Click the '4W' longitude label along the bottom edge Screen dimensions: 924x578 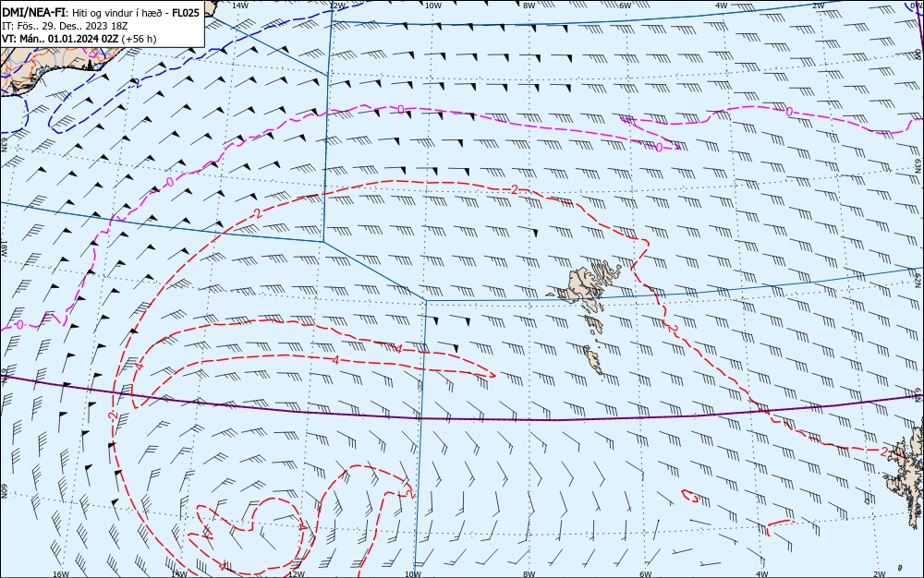click(x=761, y=574)
